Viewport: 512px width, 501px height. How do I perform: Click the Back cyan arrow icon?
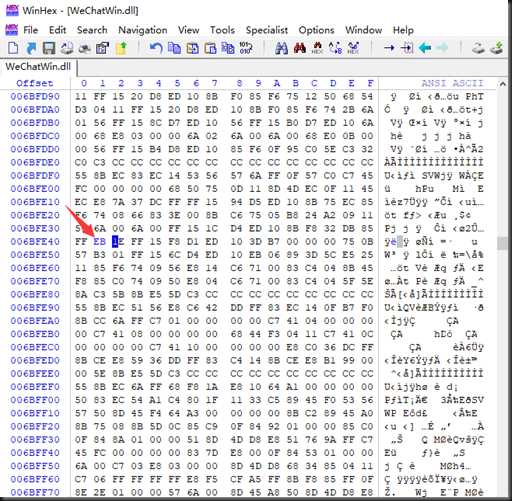(x=425, y=48)
